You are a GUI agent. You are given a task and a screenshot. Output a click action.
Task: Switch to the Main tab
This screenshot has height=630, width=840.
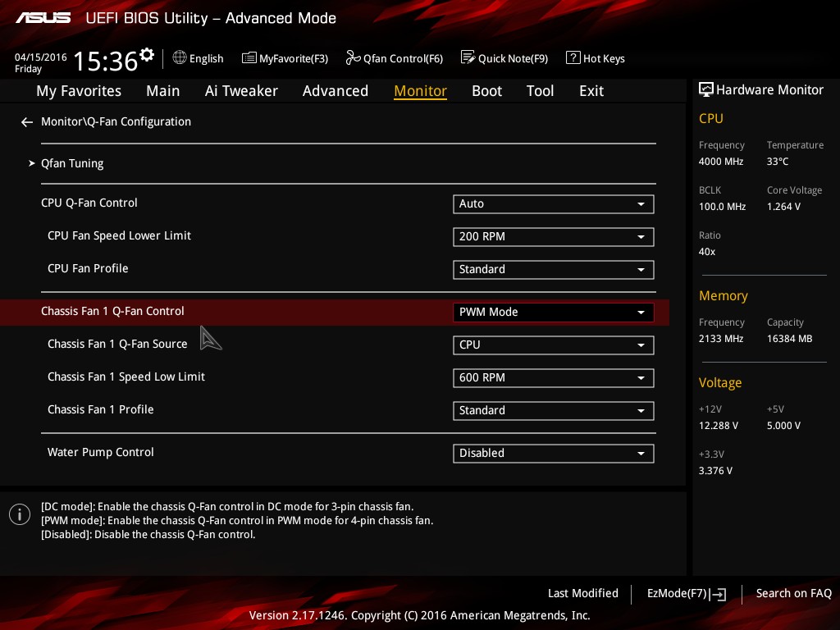click(x=163, y=91)
